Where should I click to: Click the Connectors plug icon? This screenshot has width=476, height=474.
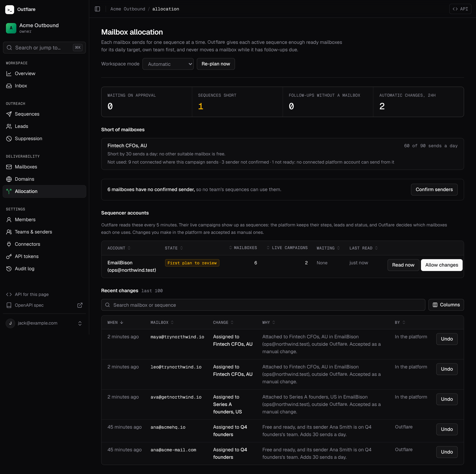click(x=9, y=244)
